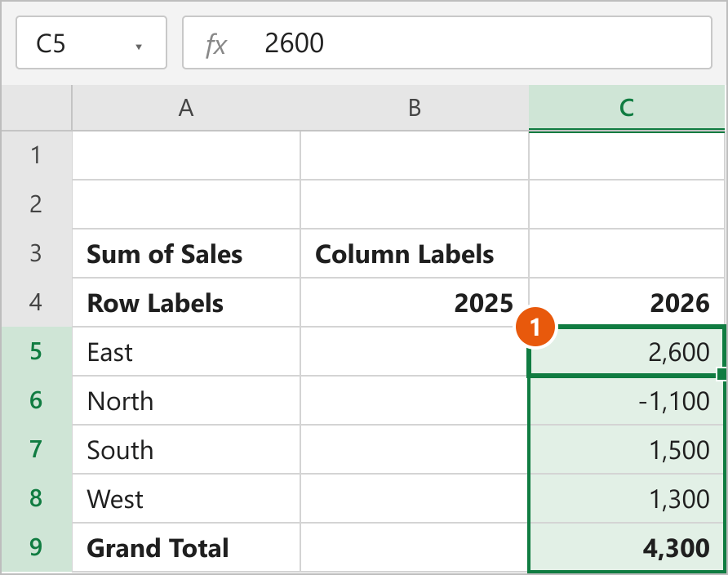Click empty cell B8 in West row
728x575 pixels.
point(414,498)
